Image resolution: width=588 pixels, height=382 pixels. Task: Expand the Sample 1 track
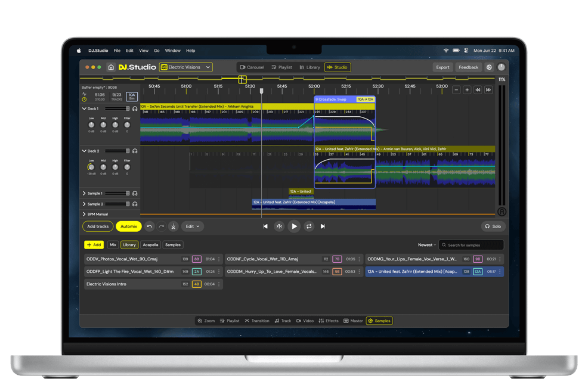84,194
